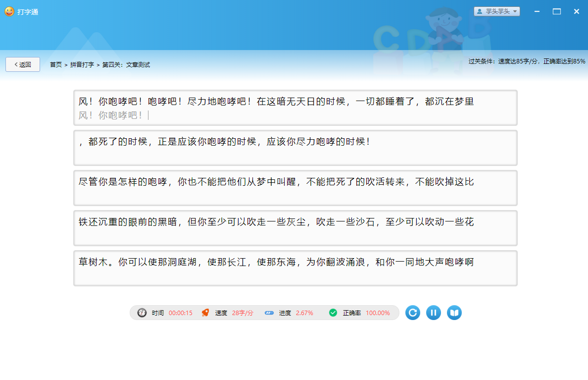Screen dimensions: 588x380
Task: Click the 返回 back button
Action: [x=23, y=64]
